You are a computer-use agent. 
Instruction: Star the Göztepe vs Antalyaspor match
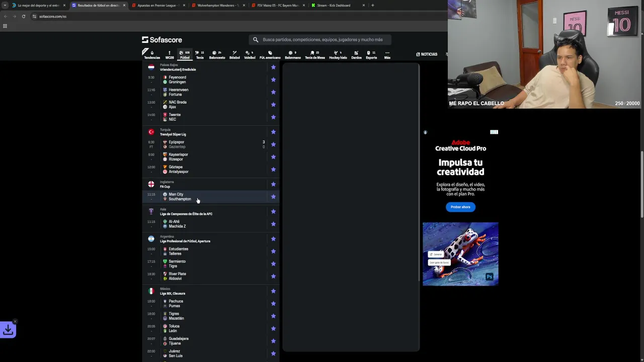pos(273,169)
